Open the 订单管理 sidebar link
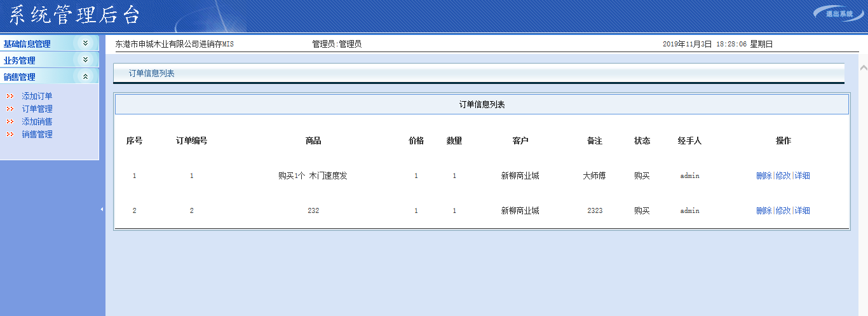The height and width of the screenshot is (316, 868). (x=37, y=109)
